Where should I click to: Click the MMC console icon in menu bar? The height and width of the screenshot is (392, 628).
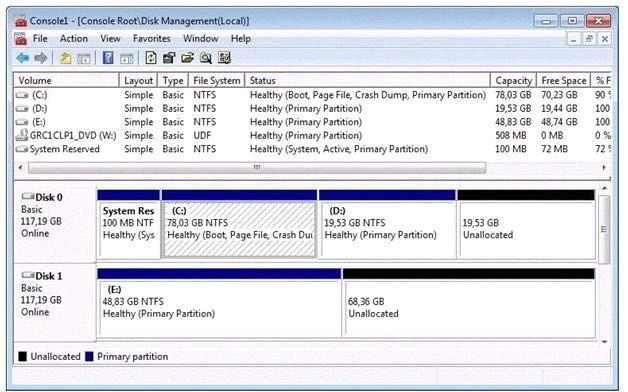pos(21,39)
